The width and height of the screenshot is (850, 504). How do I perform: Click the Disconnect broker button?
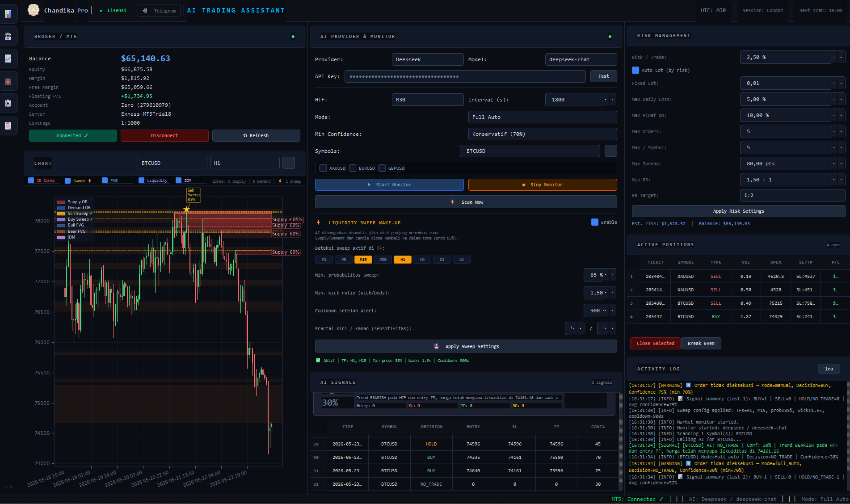point(164,135)
